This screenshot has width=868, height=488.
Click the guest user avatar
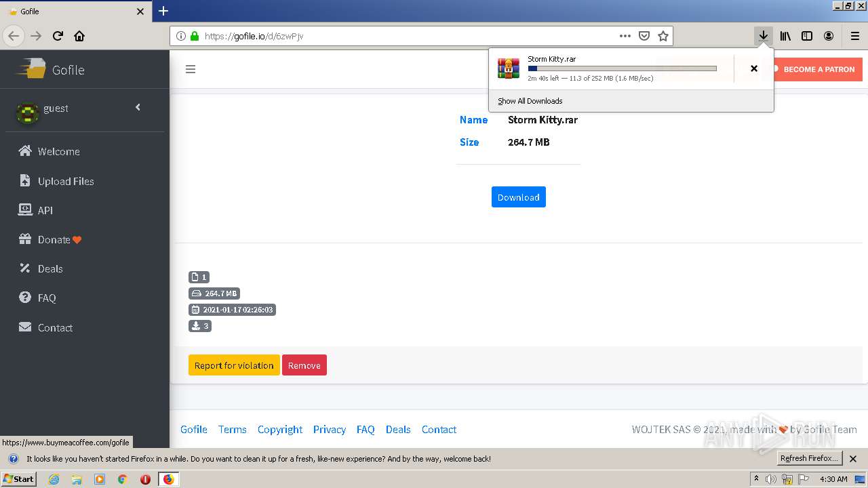point(27,113)
